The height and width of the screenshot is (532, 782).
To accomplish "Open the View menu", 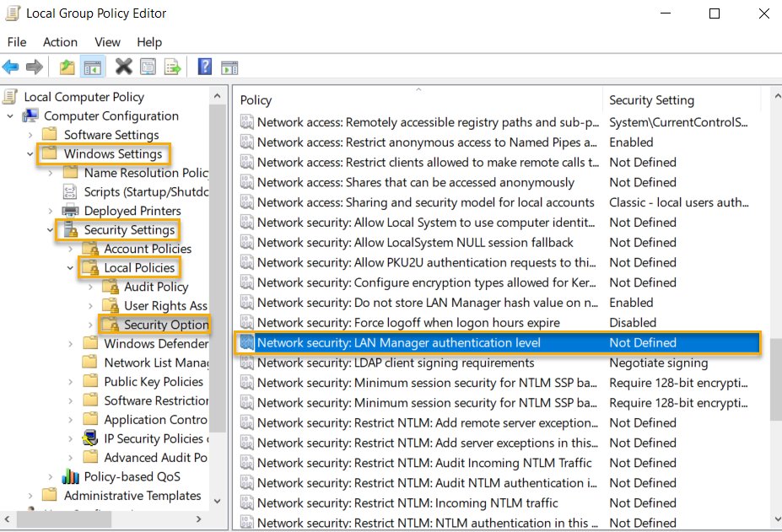I will point(107,42).
